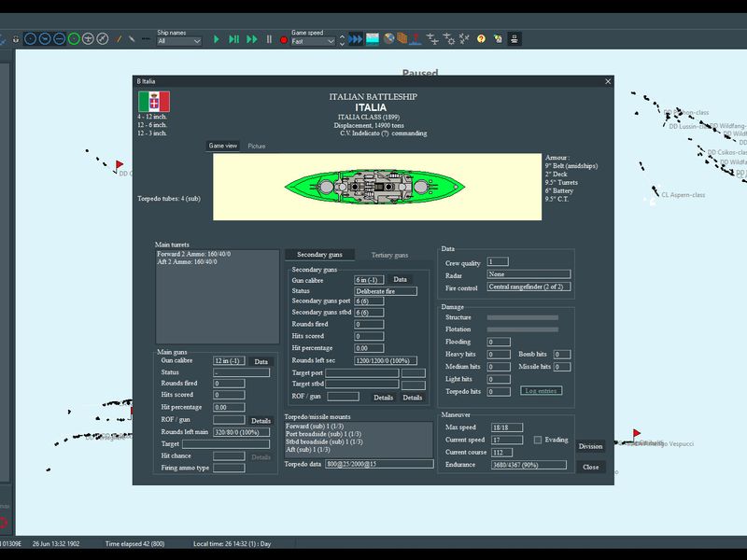The height and width of the screenshot is (560, 747).
Task: Select Forward 2 Ammo turret row
Action: click(218, 254)
